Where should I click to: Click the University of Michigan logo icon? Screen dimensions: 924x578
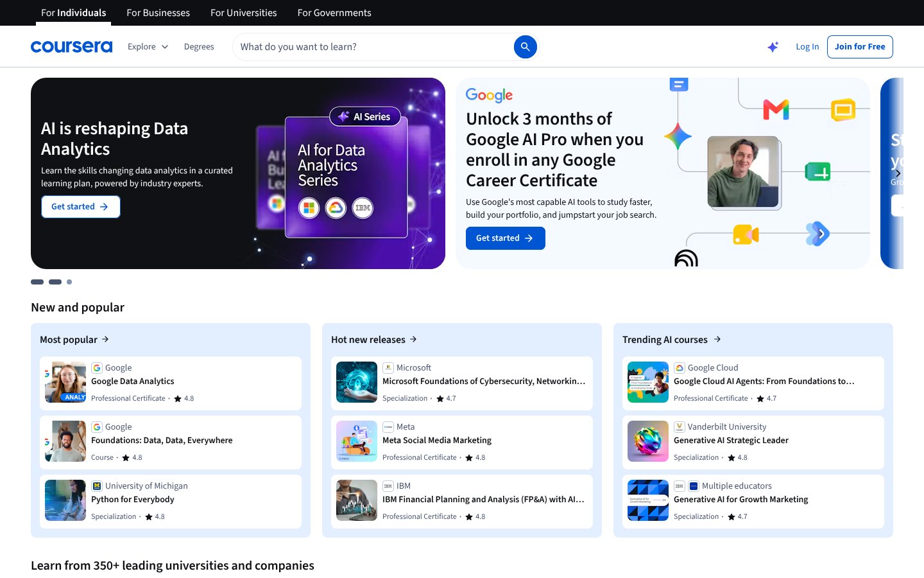click(97, 486)
